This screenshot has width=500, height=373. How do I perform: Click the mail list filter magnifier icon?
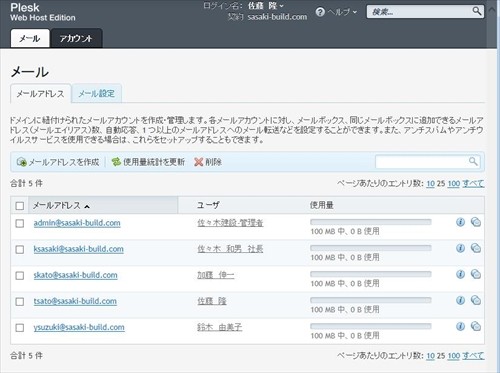point(473,162)
